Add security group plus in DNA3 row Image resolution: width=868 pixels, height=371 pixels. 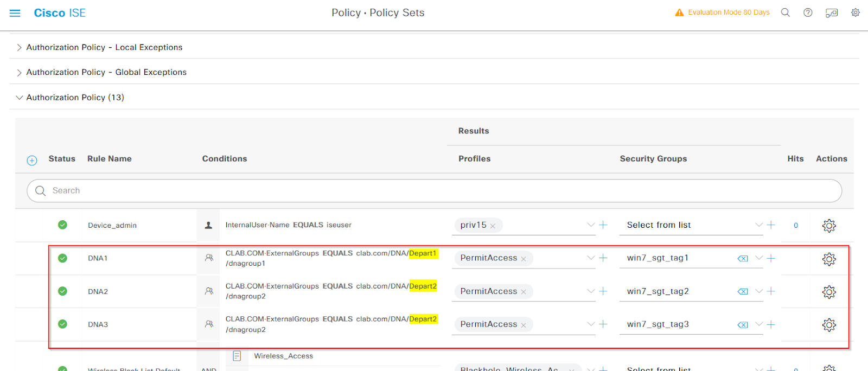(x=771, y=324)
